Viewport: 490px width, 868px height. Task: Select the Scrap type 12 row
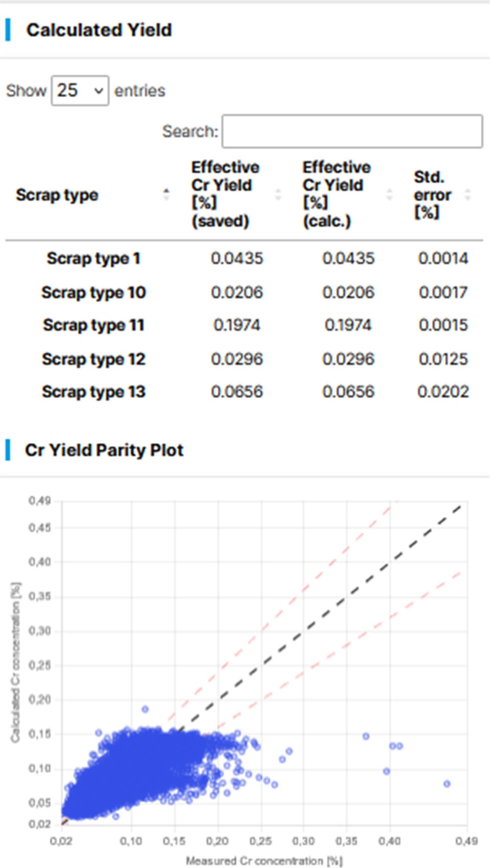[x=93, y=359]
